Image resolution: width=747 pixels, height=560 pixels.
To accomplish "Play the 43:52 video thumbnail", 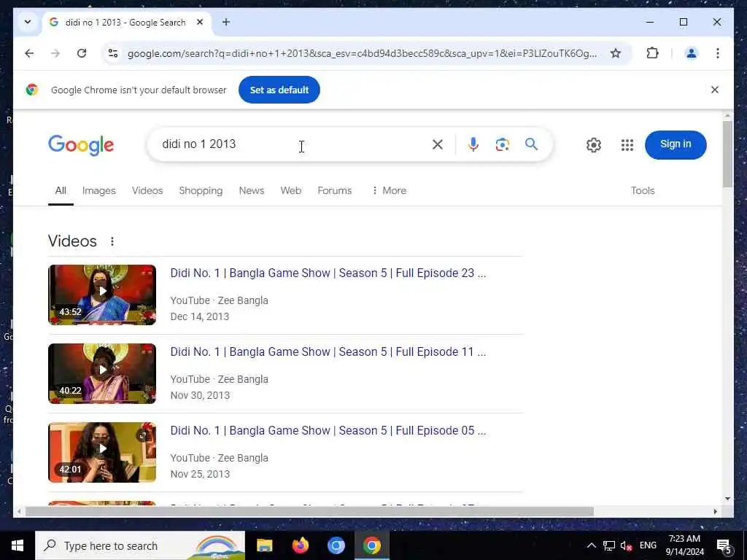I will tap(102, 295).
